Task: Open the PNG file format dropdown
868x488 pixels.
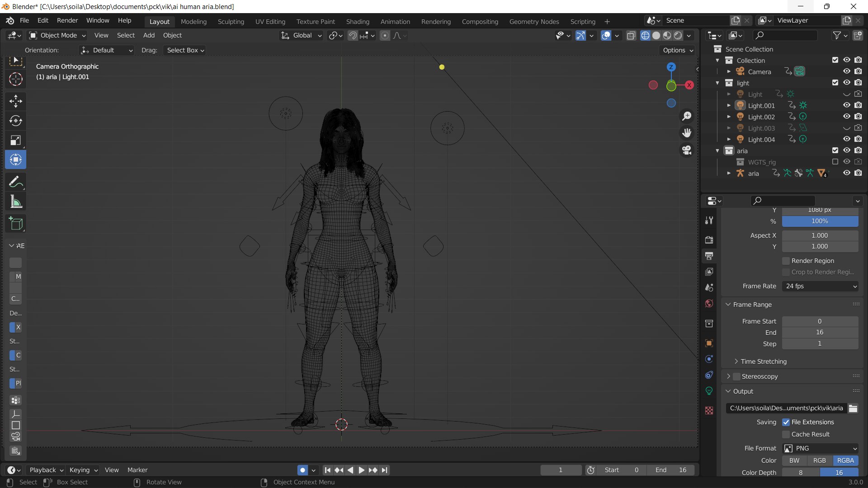Action: click(x=821, y=448)
